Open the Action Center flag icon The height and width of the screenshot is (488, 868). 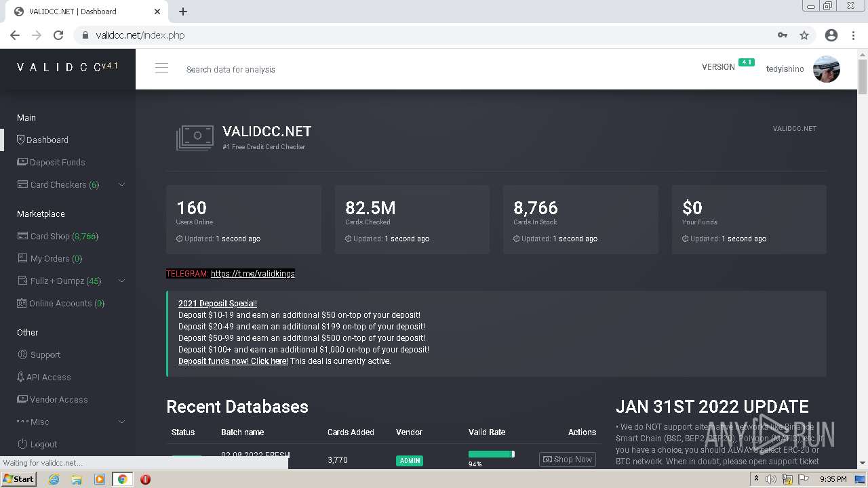pos(803,479)
